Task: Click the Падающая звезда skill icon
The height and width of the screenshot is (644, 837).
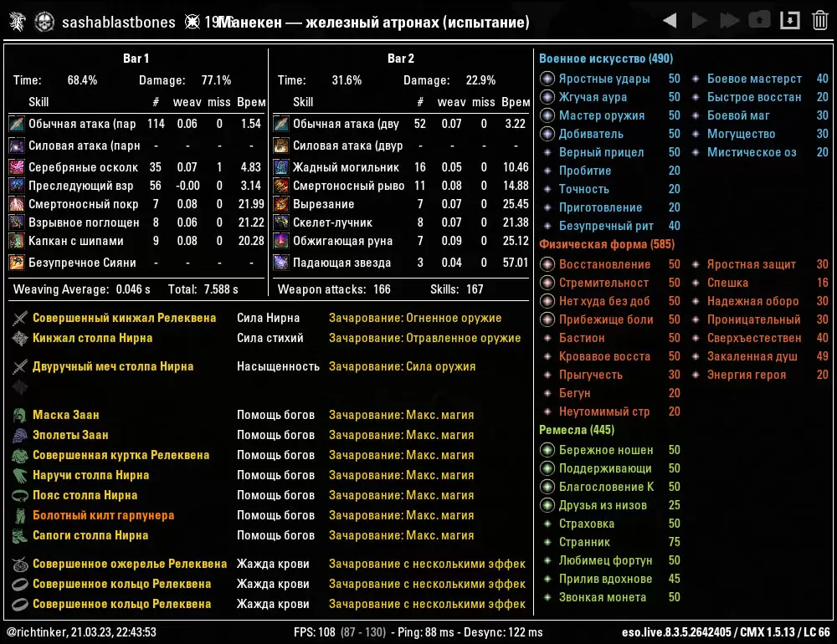Action: 280,263
